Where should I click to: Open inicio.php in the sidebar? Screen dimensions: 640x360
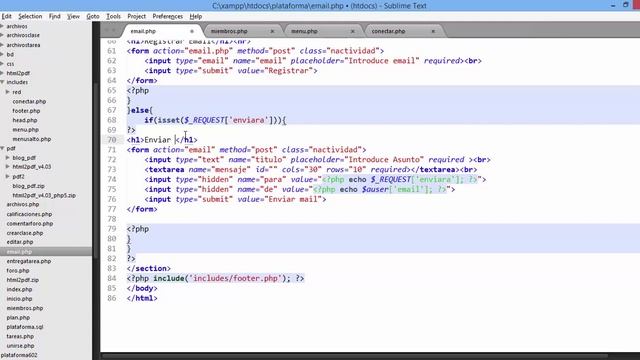19,298
